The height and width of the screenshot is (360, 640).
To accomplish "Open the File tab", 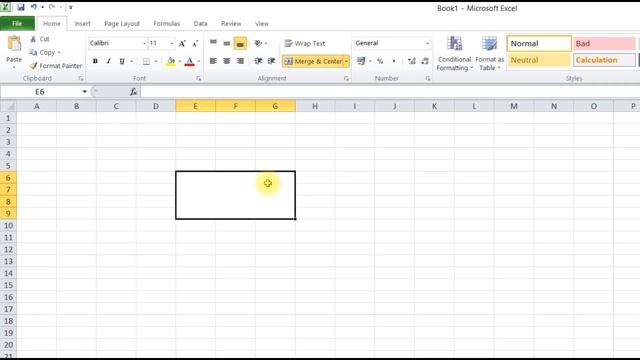I will tap(17, 24).
